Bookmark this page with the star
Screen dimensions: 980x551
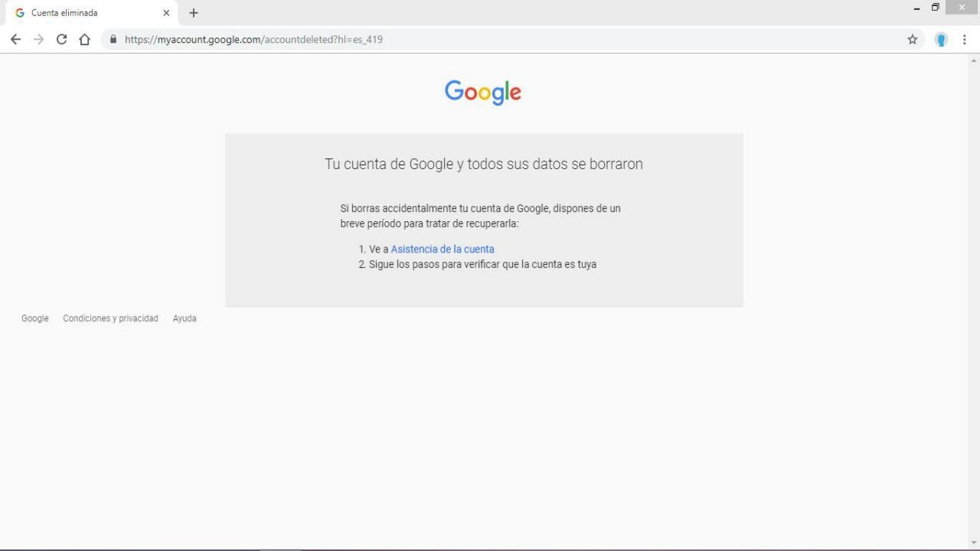point(912,39)
